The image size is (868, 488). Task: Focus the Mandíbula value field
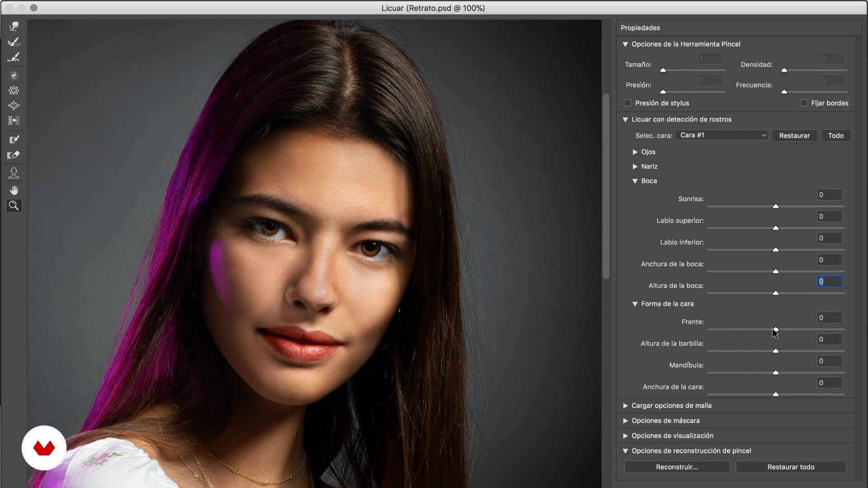pos(830,361)
